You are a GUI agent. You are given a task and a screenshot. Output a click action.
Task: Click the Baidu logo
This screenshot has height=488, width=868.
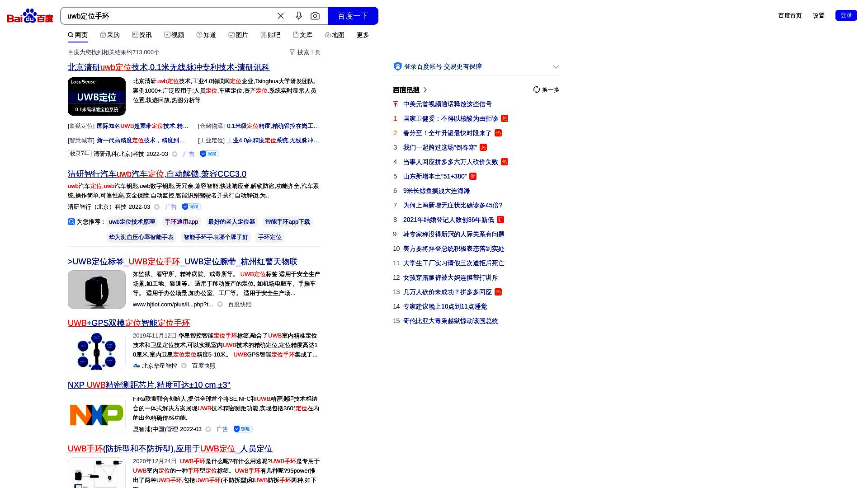click(x=30, y=16)
